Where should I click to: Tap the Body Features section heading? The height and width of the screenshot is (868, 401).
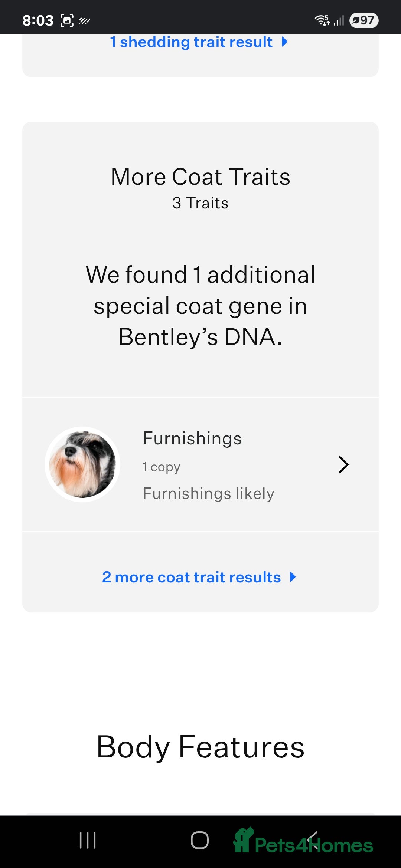point(200,747)
